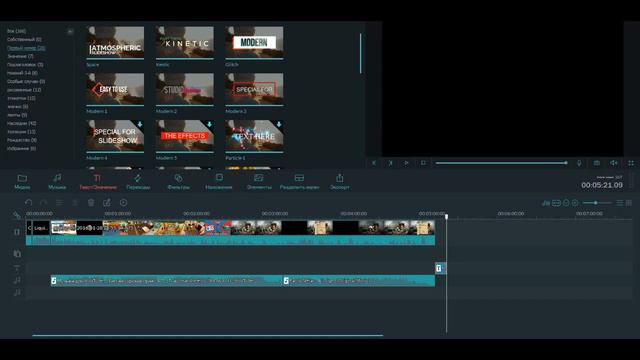640x360 pixels.
Task: Go to previous frame in the preview
Action: [374, 163]
